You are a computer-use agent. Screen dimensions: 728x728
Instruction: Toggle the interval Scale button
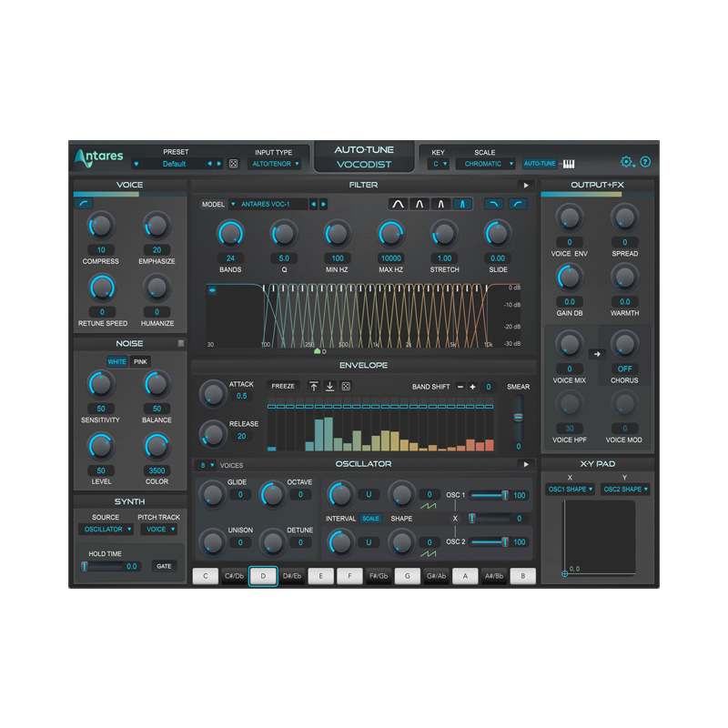point(370,519)
